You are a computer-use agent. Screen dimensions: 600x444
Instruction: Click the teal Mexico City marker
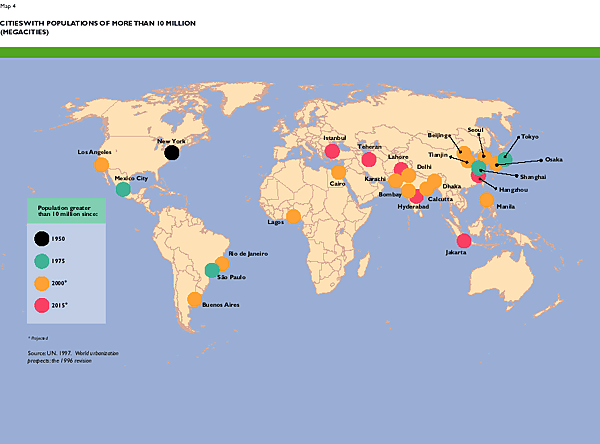(x=123, y=189)
